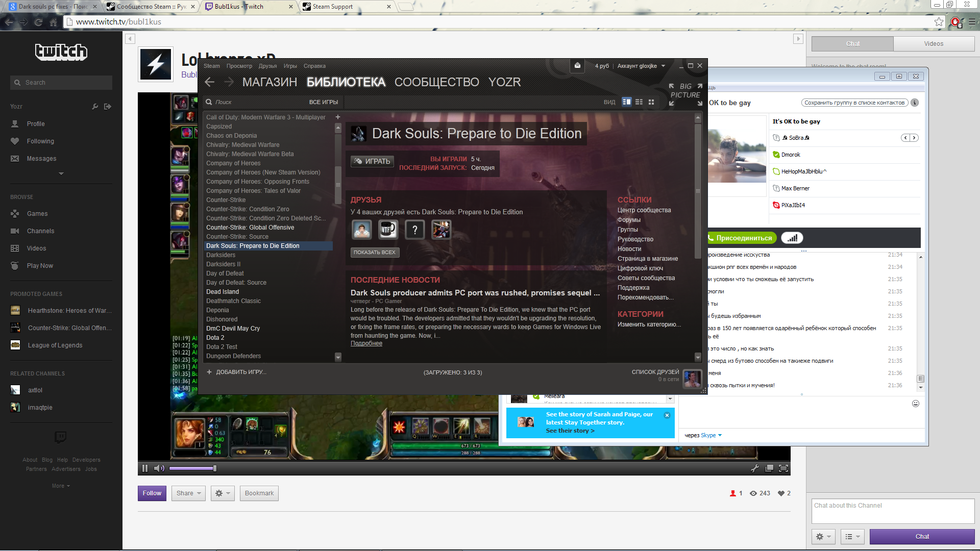Open stream gear options dropdown

[223, 493]
